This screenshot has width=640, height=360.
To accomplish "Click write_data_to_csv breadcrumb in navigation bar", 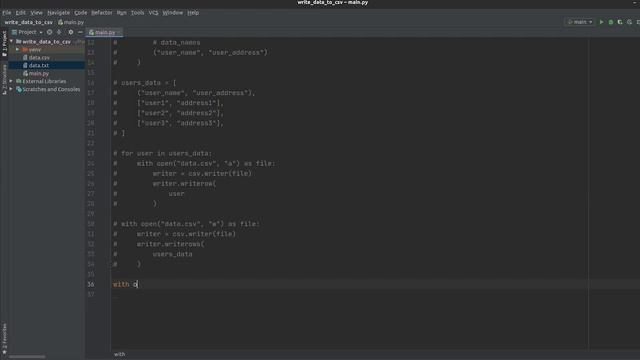I will 29,22.
